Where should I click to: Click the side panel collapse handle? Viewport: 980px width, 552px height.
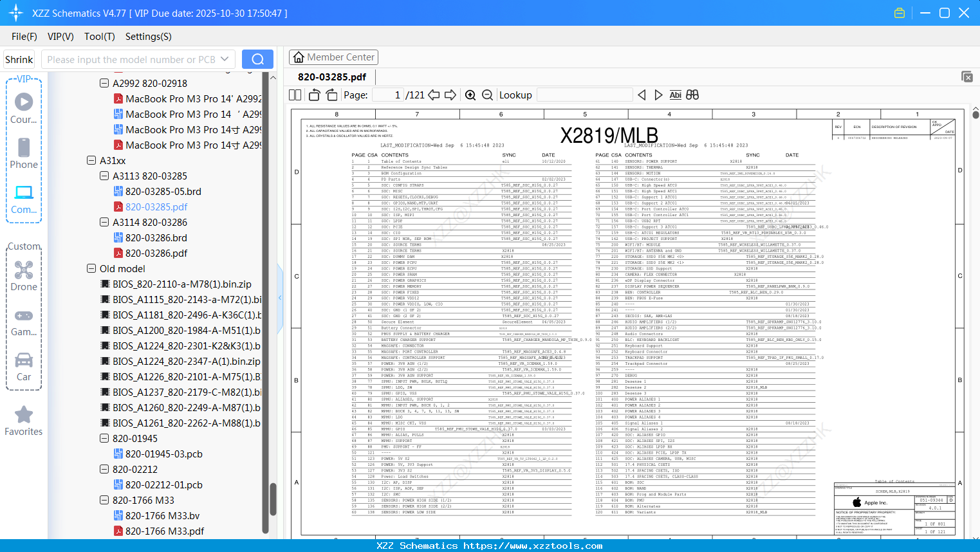[280, 297]
